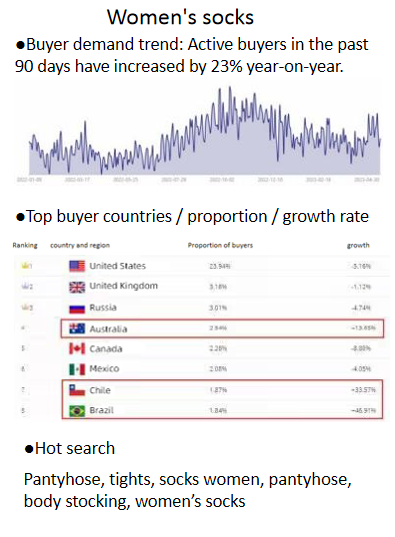This screenshot has height=537, width=395.
Task: Click the bronze crown rank 3 icon
Action: click(25, 307)
